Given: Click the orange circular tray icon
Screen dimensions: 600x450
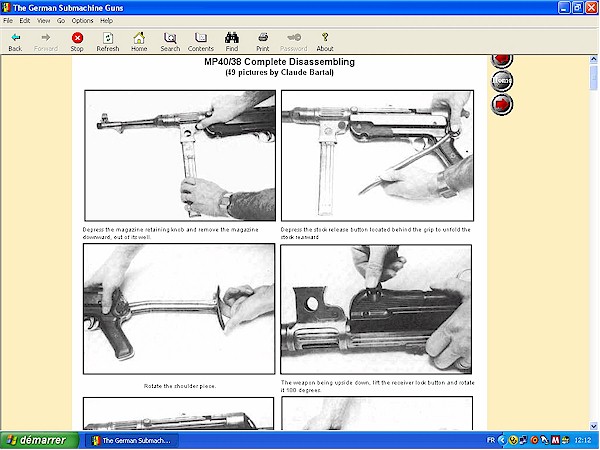Looking at the screenshot, I should tap(534, 440).
